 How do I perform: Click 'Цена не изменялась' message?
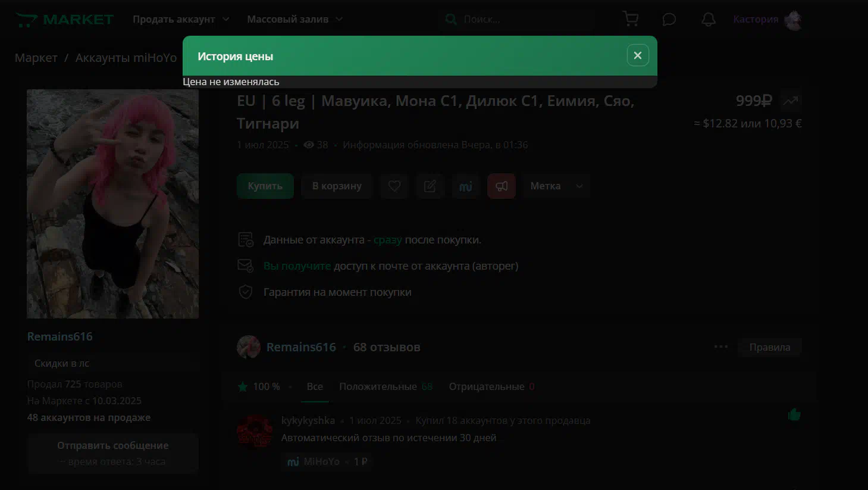pyautogui.click(x=231, y=82)
